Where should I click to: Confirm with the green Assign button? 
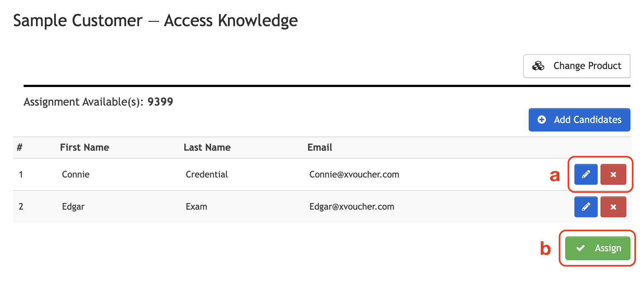[x=598, y=248]
